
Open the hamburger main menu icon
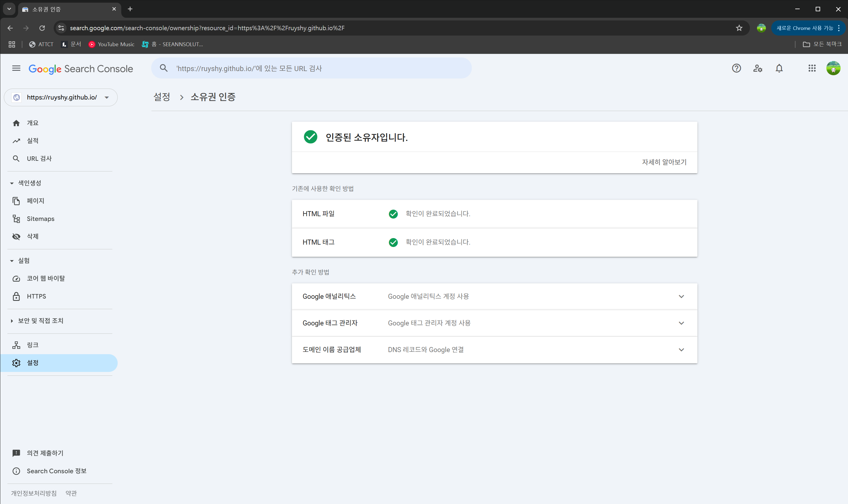pos(16,68)
